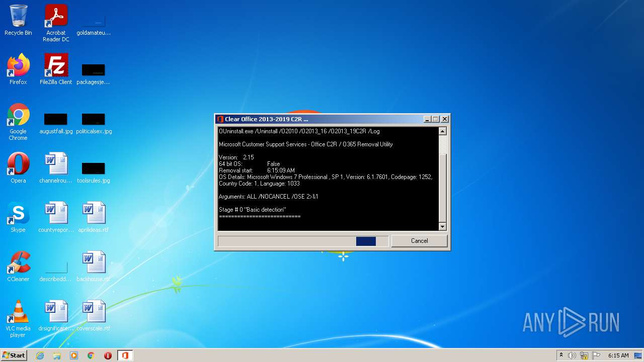Select the describedd... file icon
The image size is (644, 362).
pos(56,270)
